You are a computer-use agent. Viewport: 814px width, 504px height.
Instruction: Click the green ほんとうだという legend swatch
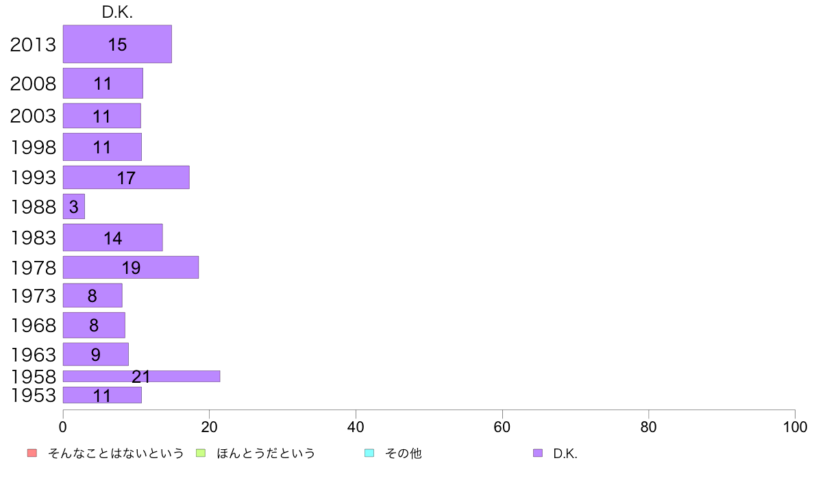pyautogui.click(x=200, y=453)
